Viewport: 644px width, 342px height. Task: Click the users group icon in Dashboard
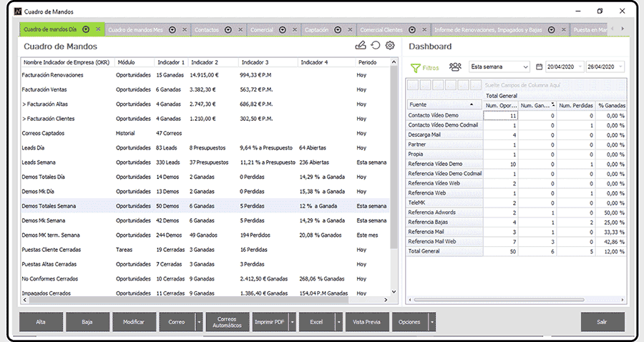tap(455, 67)
